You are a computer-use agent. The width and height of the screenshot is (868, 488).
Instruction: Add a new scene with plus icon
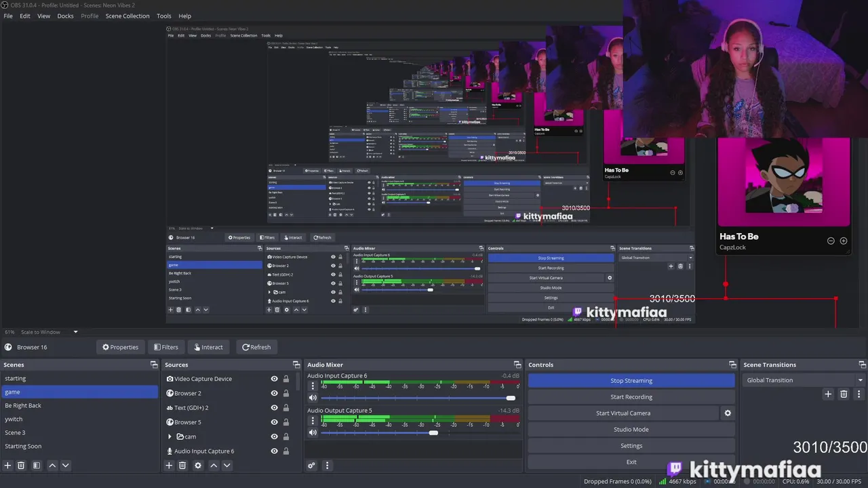click(x=8, y=466)
